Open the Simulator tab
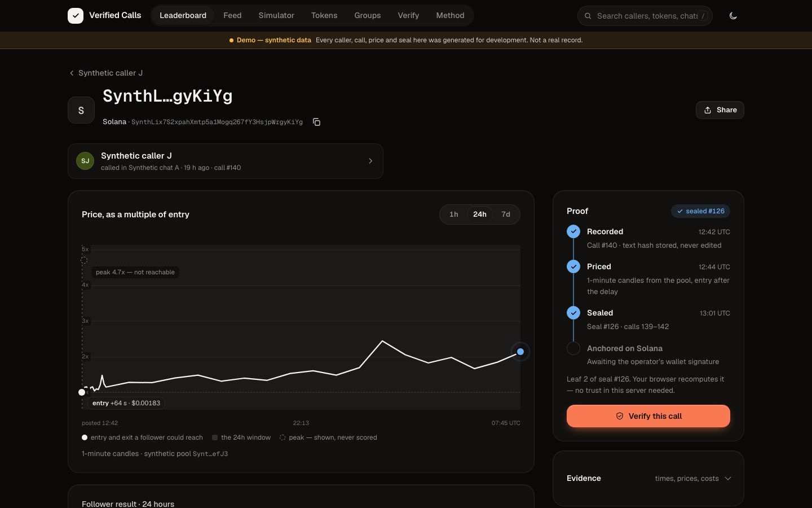Viewport: 812px width, 508px height. click(x=276, y=15)
